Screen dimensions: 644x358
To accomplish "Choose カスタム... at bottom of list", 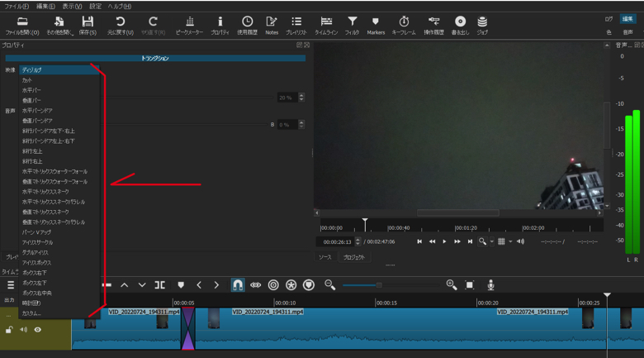I will pos(59,313).
